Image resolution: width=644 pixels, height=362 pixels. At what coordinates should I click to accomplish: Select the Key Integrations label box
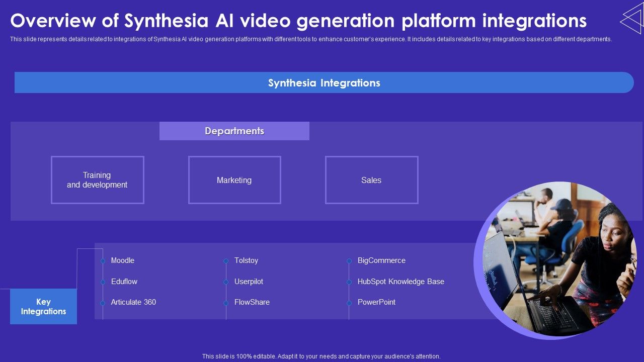[x=43, y=307]
